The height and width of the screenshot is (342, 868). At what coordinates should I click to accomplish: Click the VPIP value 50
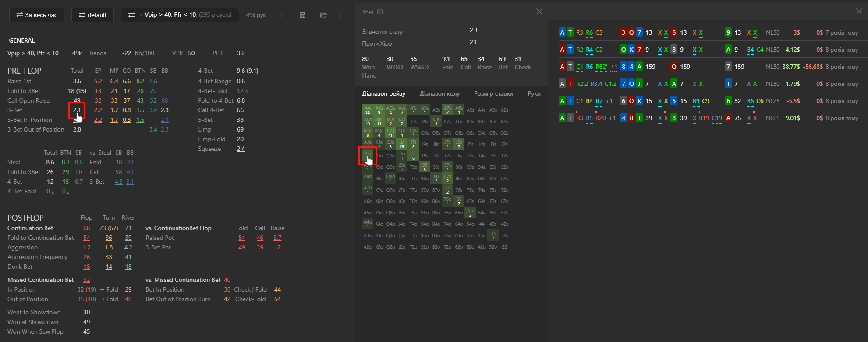click(191, 53)
